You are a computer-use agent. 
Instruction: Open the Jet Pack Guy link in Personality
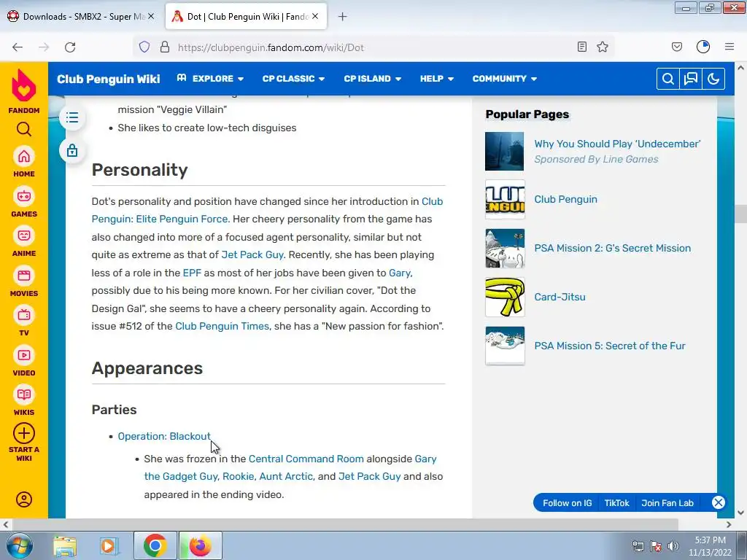tap(252, 254)
